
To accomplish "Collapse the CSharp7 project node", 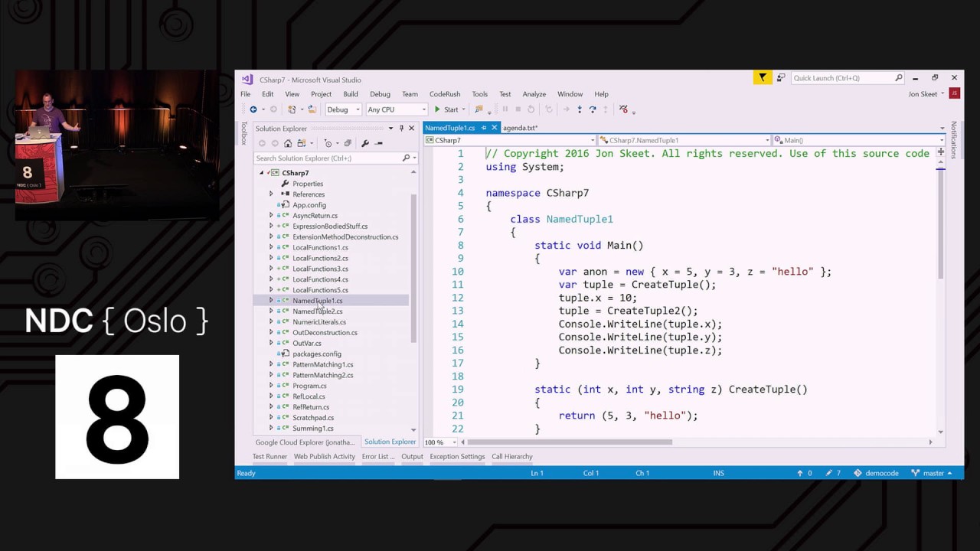I will pos(261,173).
